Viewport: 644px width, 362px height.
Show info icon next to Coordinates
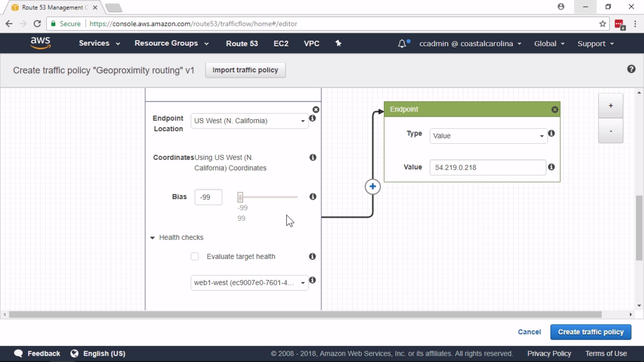coord(313,158)
